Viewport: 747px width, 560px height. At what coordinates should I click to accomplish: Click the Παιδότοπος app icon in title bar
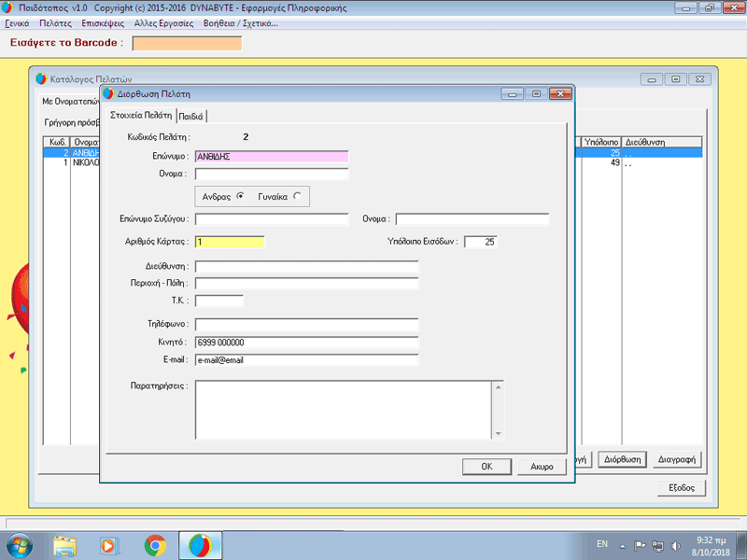tap(7, 7)
